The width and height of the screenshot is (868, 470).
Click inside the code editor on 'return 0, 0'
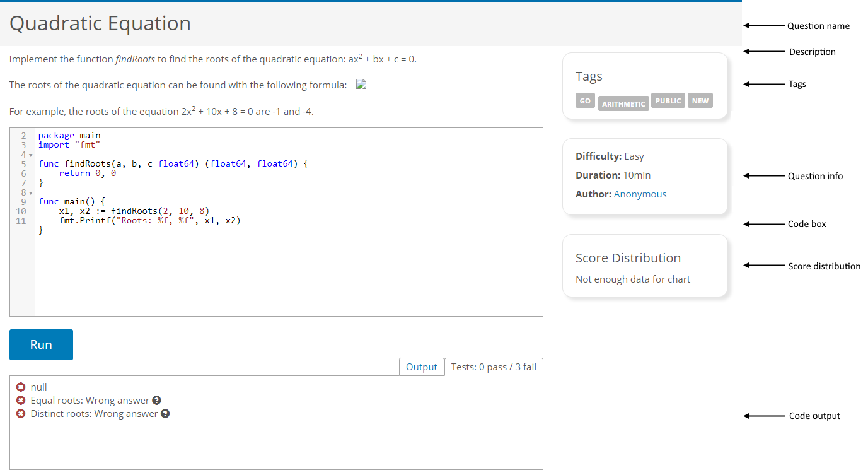(x=88, y=173)
